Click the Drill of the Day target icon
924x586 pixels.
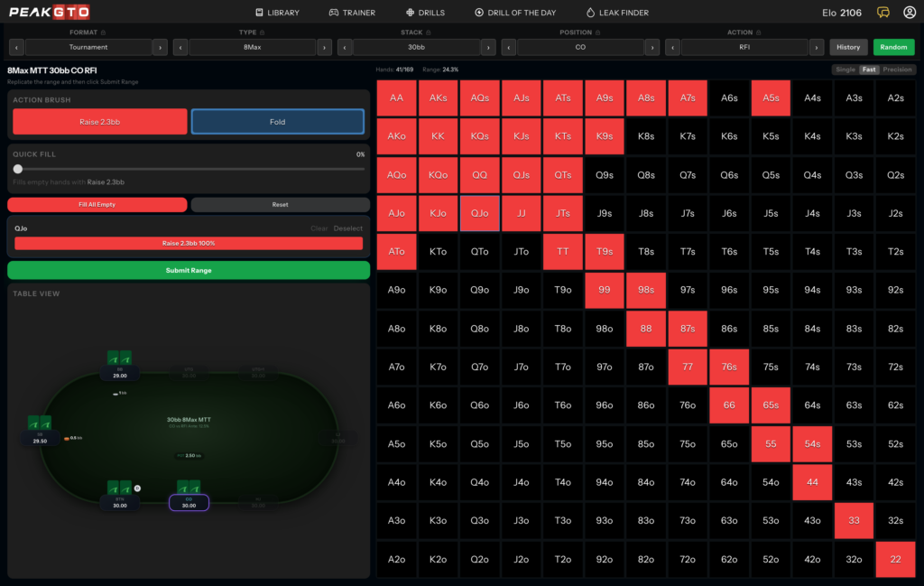coord(479,13)
